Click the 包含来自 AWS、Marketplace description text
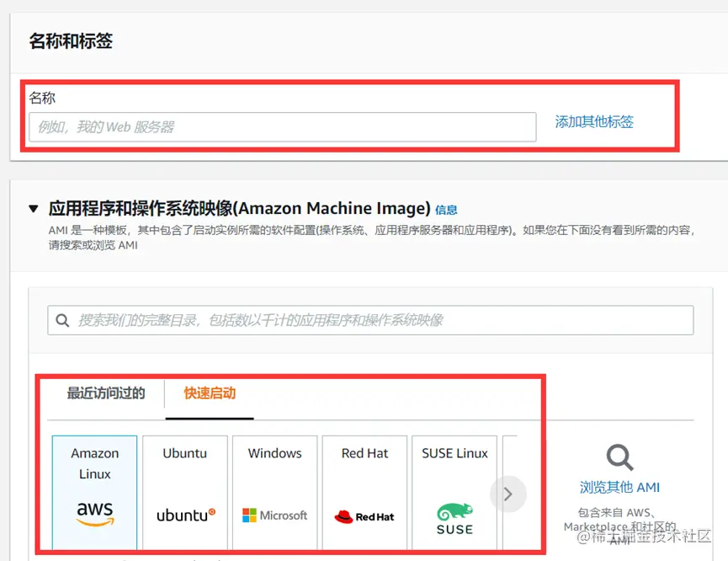This screenshot has height=561, width=728. coord(619,526)
